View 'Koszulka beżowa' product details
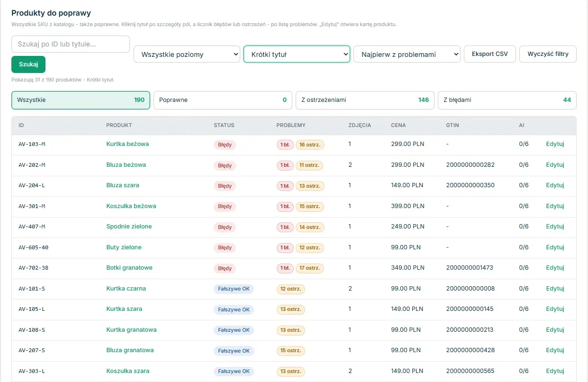Image resolution: width=588 pixels, height=382 pixels. [131, 206]
